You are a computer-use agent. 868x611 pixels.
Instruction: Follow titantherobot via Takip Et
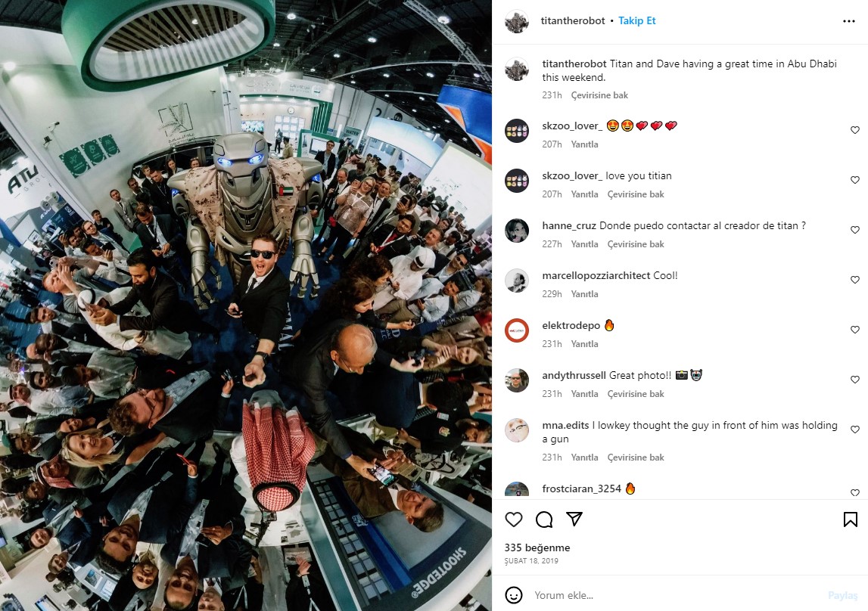pos(636,20)
